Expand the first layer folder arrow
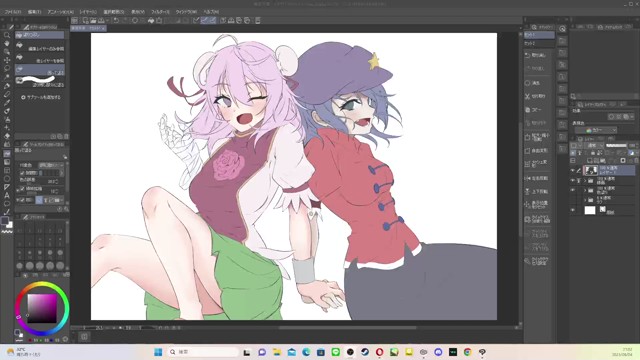The height and width of the screenshot is (360, 640). (585, 180)
